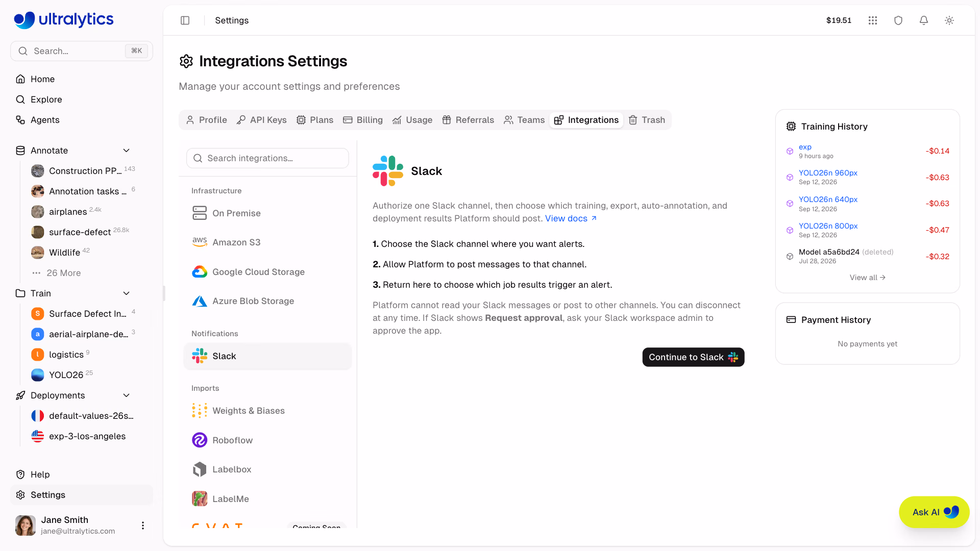Screen dimensions: 980x551
Task: Go to the Teams tab
Action: point(524,120)
